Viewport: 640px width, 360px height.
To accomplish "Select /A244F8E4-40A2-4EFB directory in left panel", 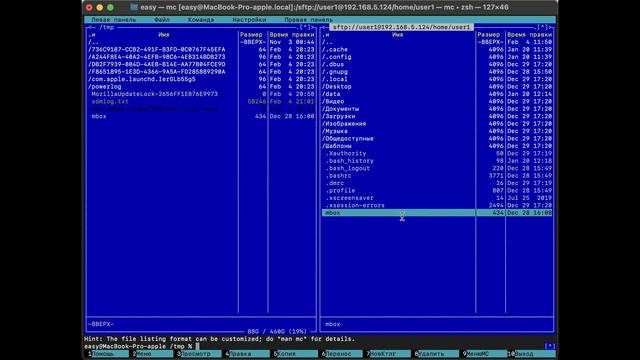I will (201, 57).
